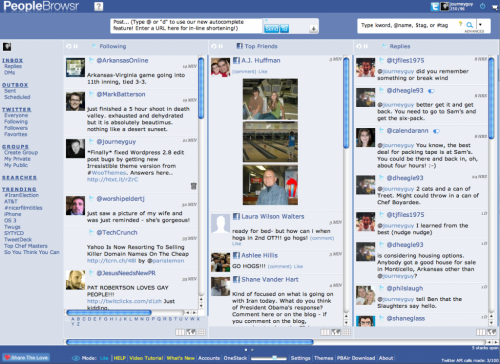Open HELP in the bottom bar
This screenshot has height=364, width=500.
[119, 358]
